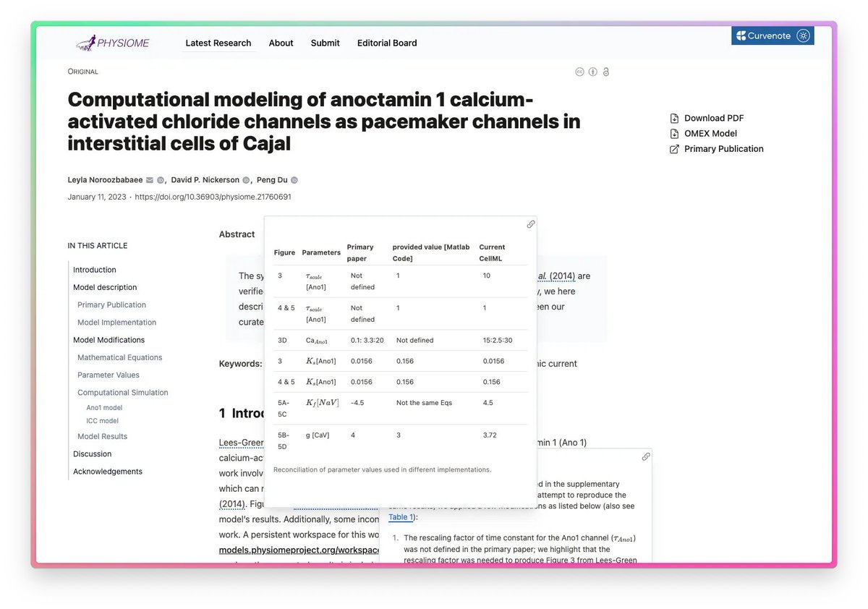Open David P. Nickerson's ORCID icon
Image resolution: width=868 pixels, height=609 pixels.
pyautogui.click(x=246, y=180)
